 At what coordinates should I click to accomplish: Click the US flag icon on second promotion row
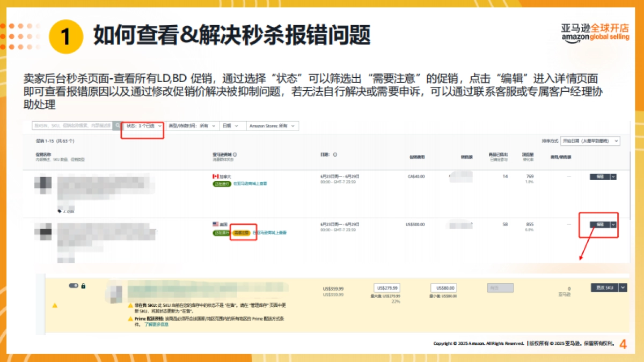pos(215,224)
